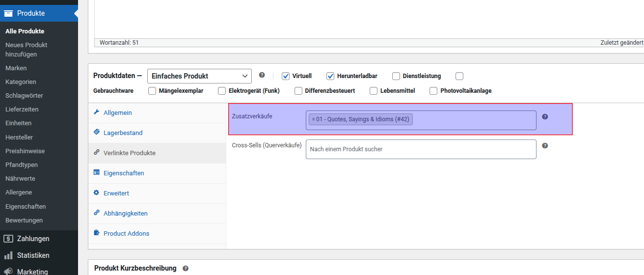This screenshot has height=275, width=644.
Task: Click the Zusatzverkäufe product selection field
Action: (x=471, y=120)
